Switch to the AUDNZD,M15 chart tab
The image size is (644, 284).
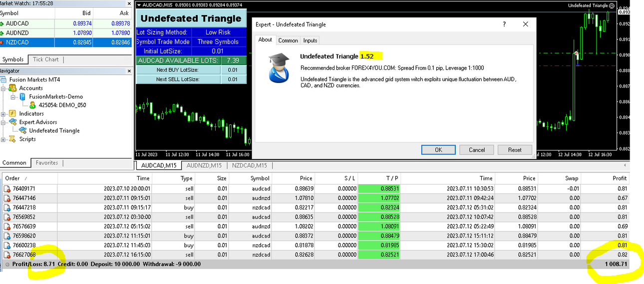[204, 165]
